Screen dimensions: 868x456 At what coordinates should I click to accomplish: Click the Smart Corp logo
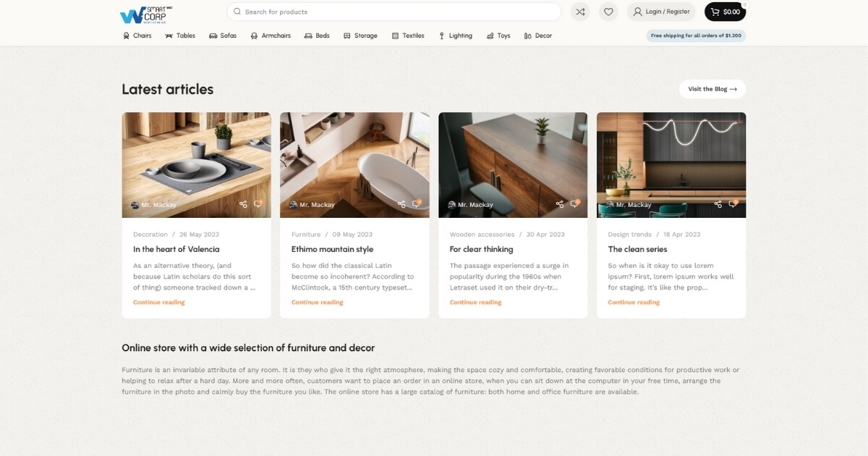pyautogui.click(x=145, y=14)
